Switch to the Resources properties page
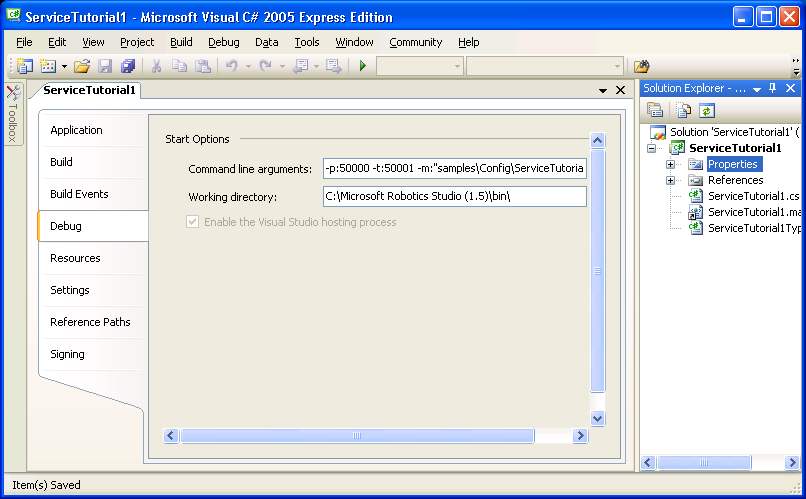The height and width of the screenshot is (499, 806). tap(75, 258)
